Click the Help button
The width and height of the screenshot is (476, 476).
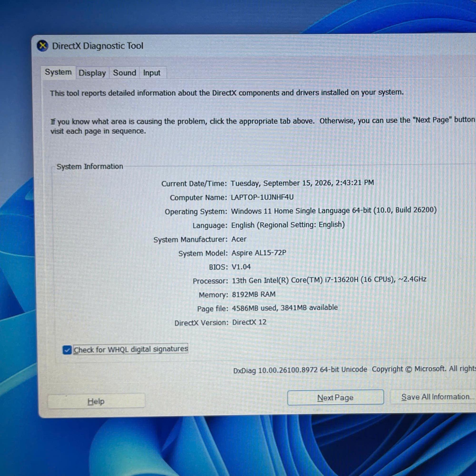[x=96, y=401]
